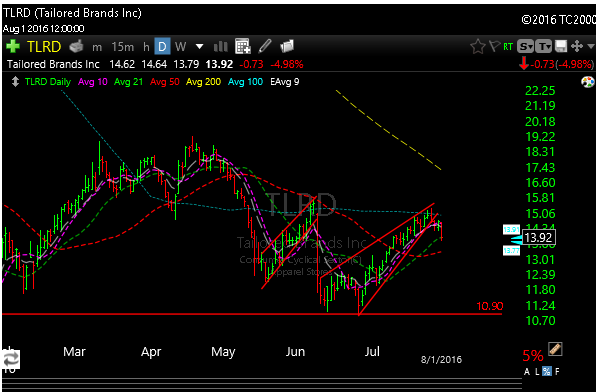Click the 'Avg 21' green legend label

click(x=128, y=82)
